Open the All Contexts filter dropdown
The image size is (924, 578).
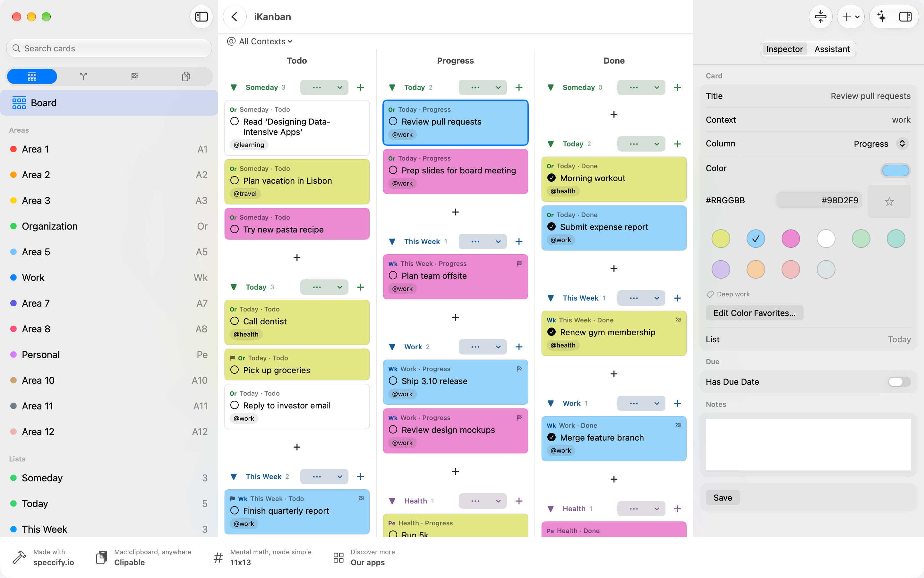coord(260,41)
